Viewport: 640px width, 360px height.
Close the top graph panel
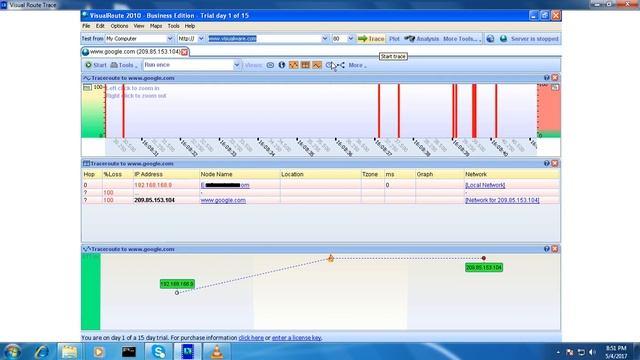(x=555, y=78)
